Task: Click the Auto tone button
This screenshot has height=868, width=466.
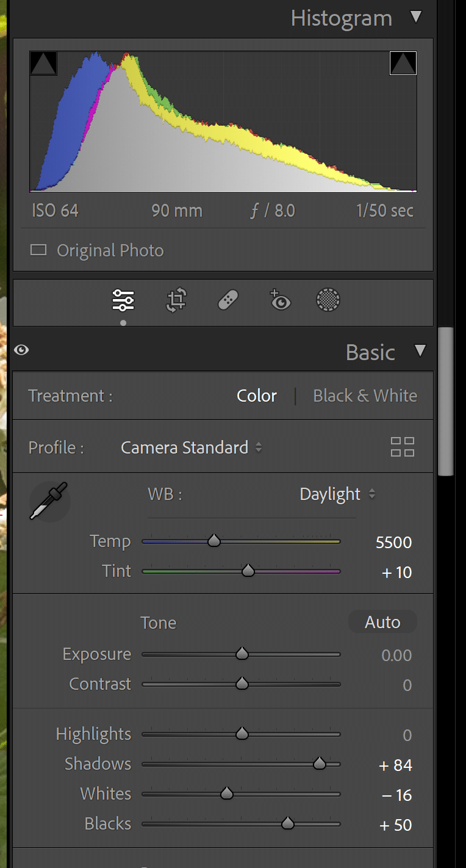Action: tap(382, 622)
